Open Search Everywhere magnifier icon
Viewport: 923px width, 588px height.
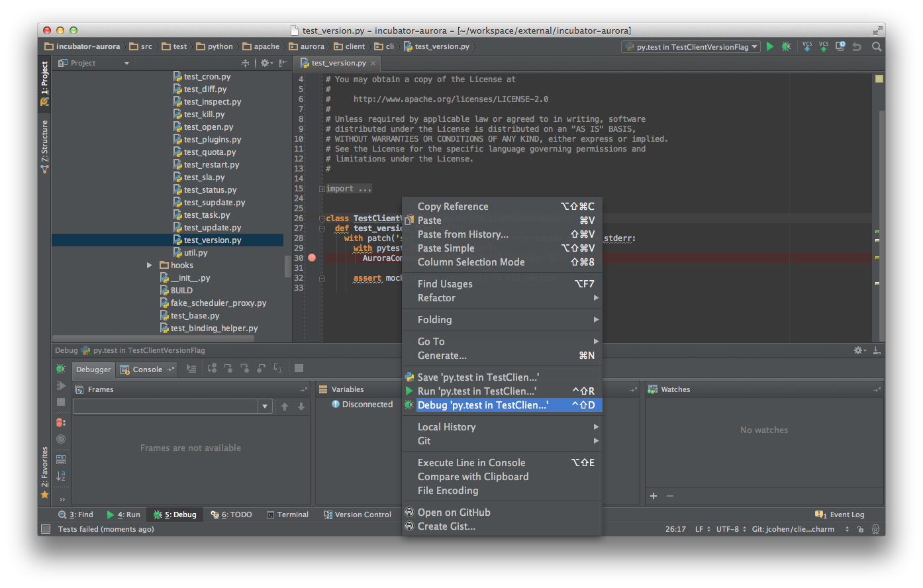click(875, 46)
